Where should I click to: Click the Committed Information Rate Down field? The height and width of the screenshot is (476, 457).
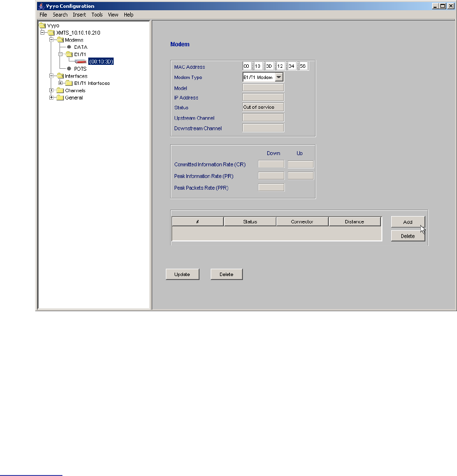[x=271, y=164]
